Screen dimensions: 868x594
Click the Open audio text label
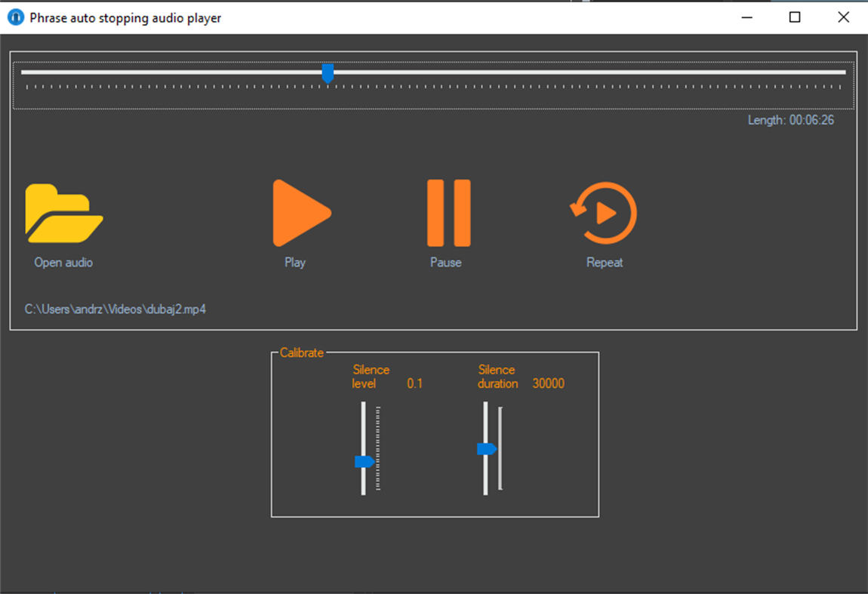[x=63, y=262]
